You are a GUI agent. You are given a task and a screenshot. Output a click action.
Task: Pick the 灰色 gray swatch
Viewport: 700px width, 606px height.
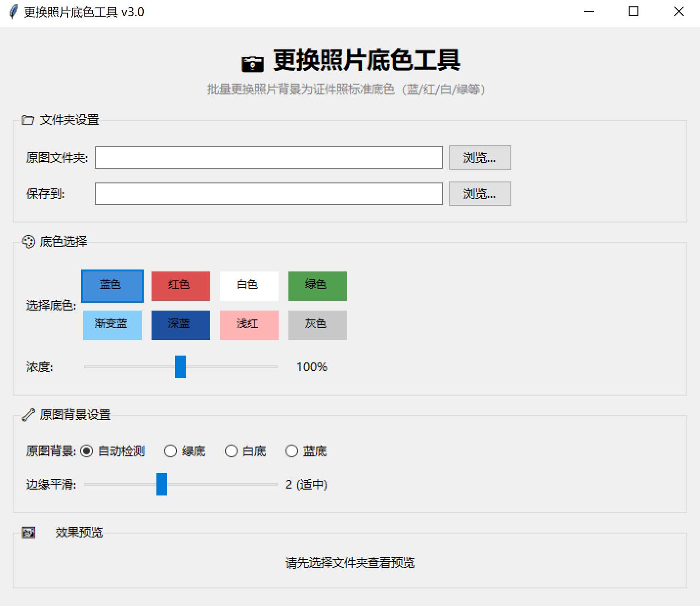click(318, 325)
